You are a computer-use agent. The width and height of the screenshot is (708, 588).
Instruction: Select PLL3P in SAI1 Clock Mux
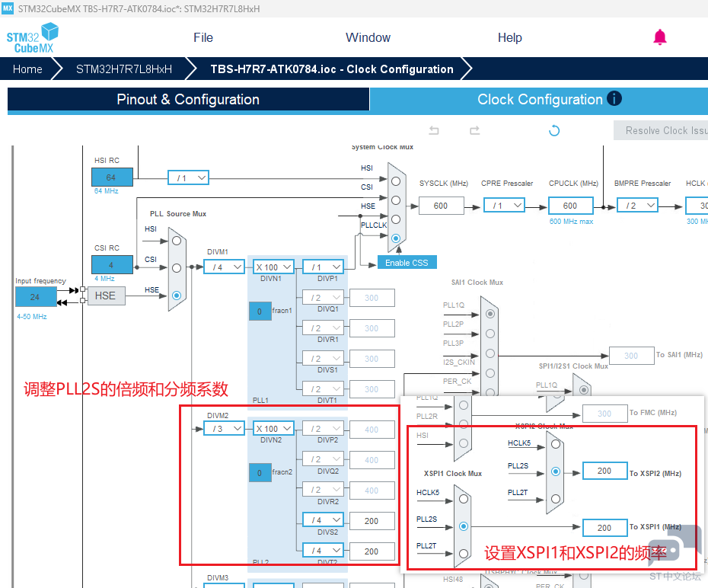(x=490, y=353)
